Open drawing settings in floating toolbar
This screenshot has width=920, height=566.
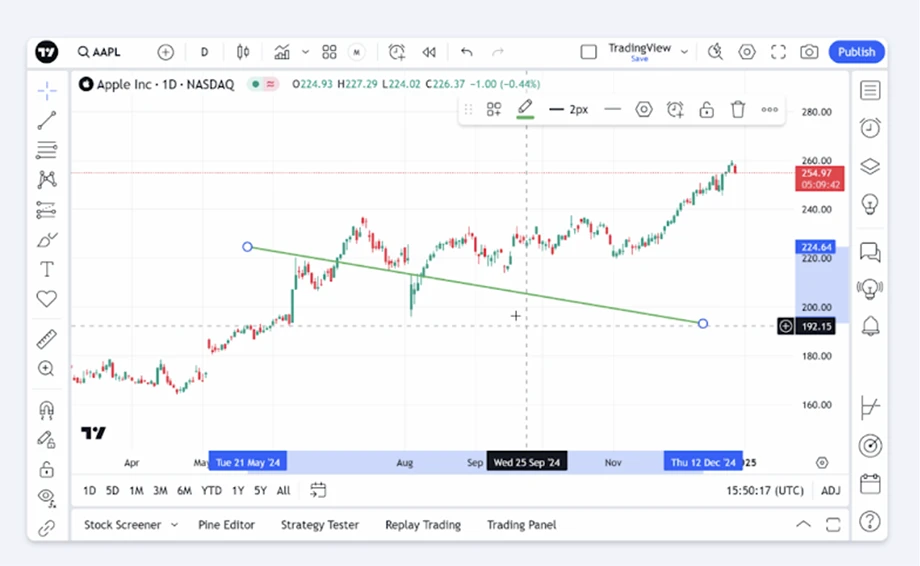point(644,109)
